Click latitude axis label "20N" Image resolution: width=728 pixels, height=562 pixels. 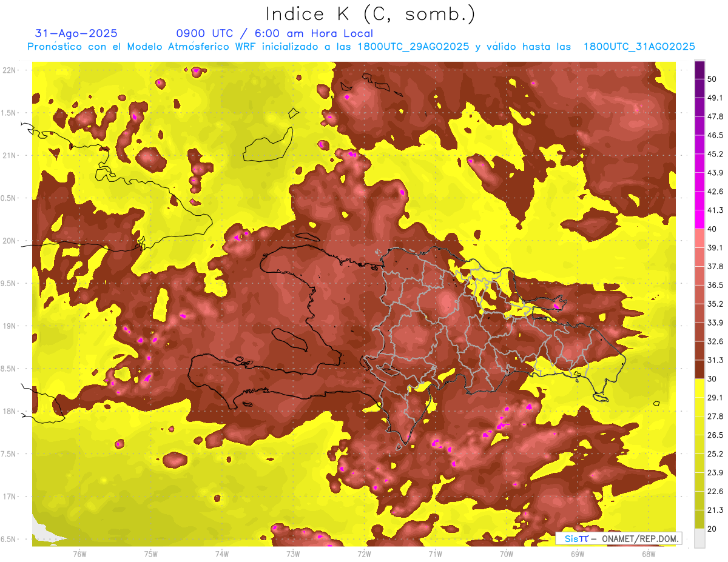9,241
